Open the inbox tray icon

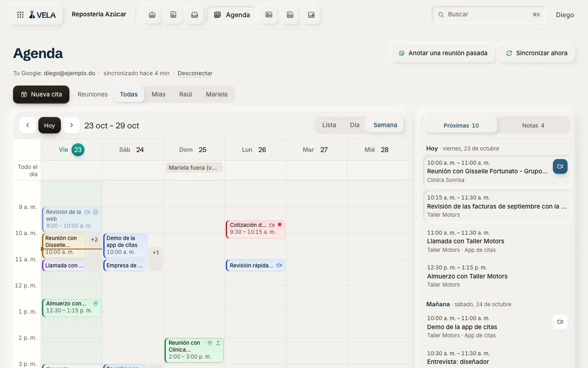(195, 15)
